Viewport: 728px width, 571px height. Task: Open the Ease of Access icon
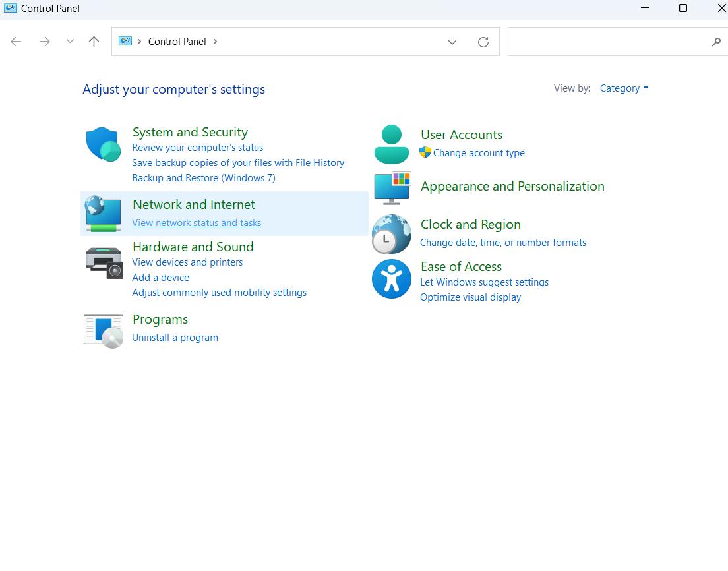[391, 279]
